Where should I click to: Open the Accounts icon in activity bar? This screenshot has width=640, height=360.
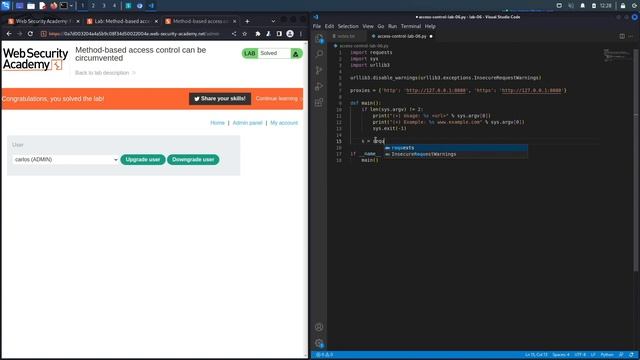[x=319, y=327]
